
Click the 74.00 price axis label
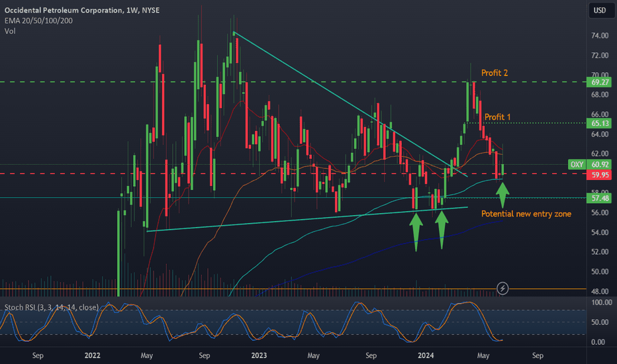(x=600, y=36)
